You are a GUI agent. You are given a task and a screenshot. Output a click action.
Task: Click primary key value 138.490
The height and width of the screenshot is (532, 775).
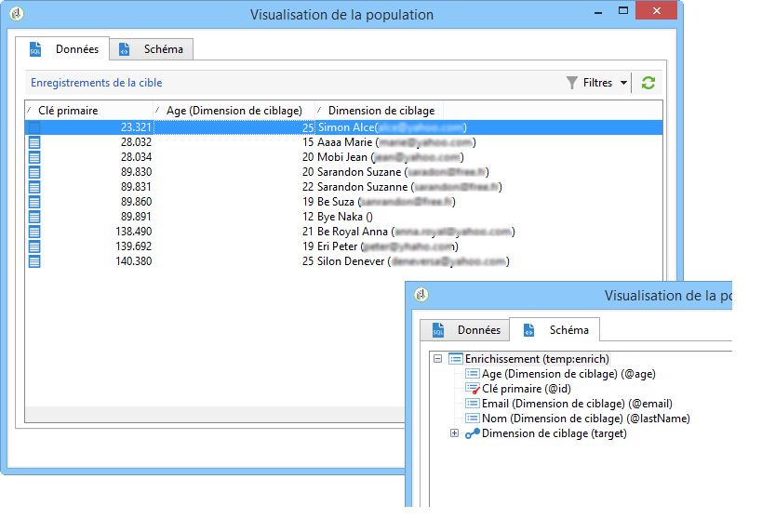point(133,232)
